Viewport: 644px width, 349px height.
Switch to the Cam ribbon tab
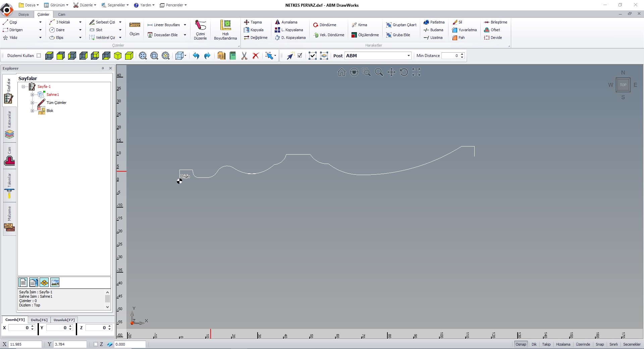pos(62,14)
